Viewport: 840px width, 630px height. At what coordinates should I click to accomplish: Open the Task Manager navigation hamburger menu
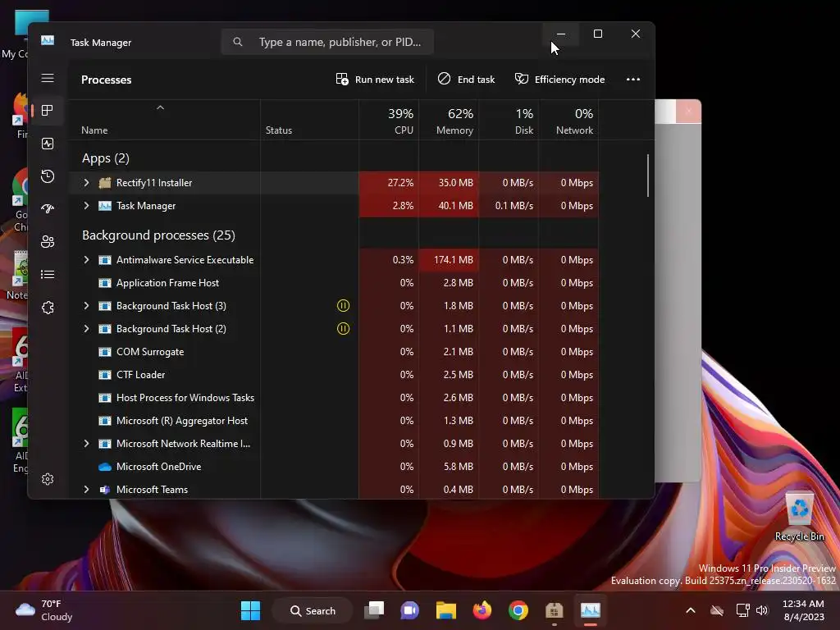pyautogui.click(x=48, y=78)
